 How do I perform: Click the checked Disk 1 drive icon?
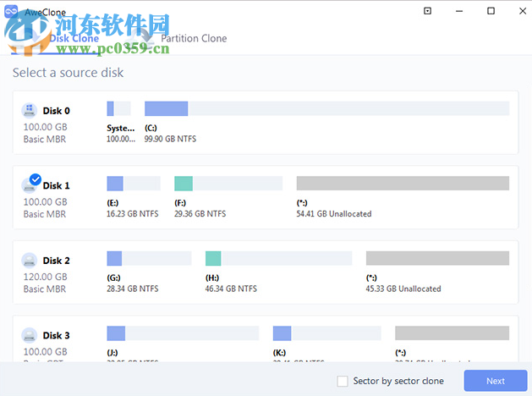(x=30, y=185)
